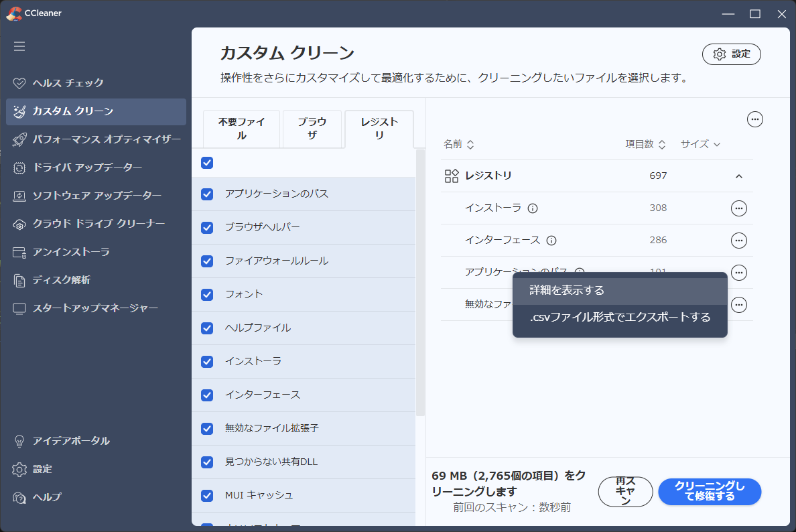Uncheck 無効なファイル拡張子 checkbox
This screenshot has width=796, height=532.
pos(207,429)
